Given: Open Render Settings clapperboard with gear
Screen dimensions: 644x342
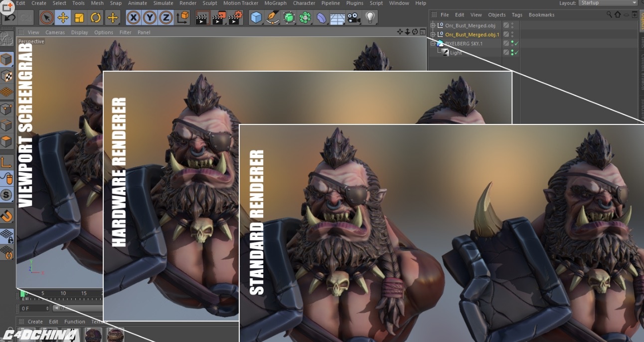Looking at the screenshot, I should click(x=236, y=18).
